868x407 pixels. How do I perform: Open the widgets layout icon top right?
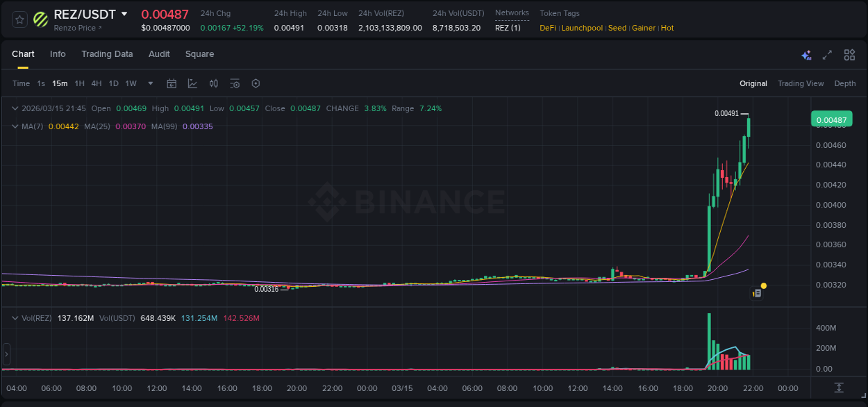pos(849,54)
